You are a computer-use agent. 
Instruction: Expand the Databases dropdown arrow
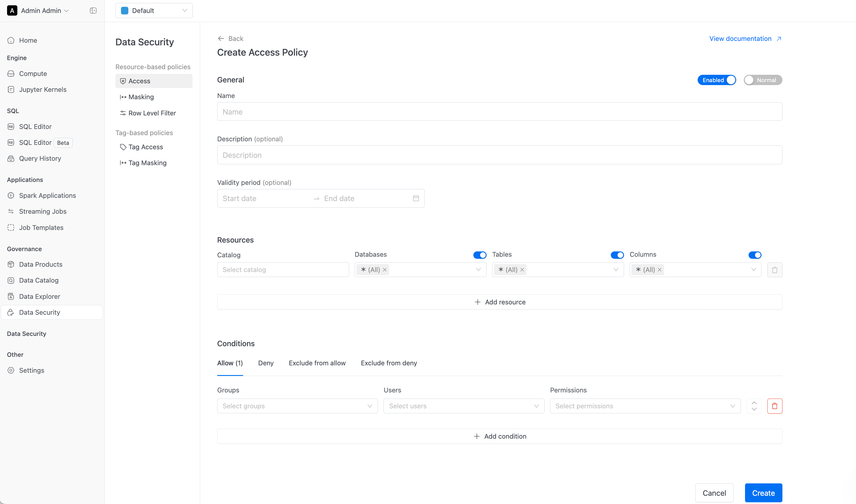478,270
